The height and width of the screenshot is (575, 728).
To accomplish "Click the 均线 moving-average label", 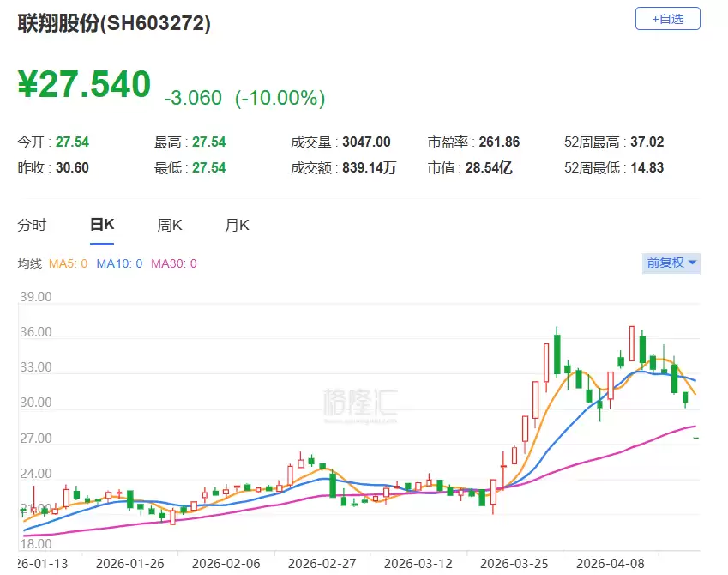I will (x=32, y=263).
